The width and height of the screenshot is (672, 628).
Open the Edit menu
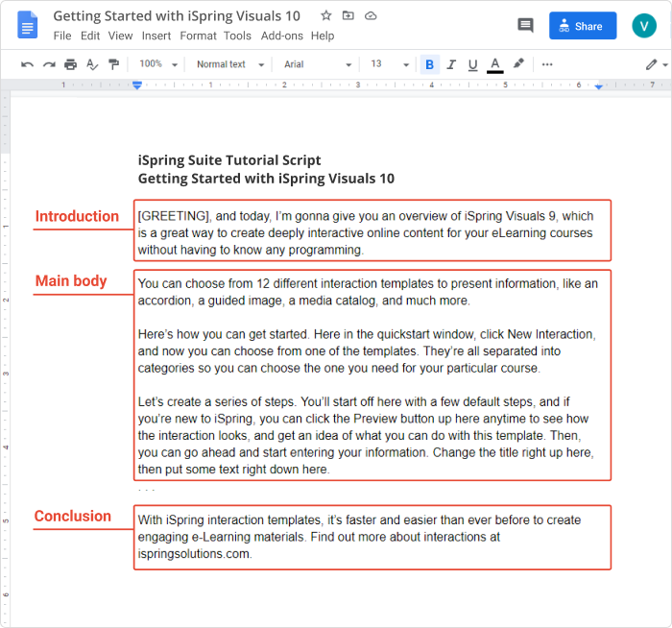click(x=90, y=36)
